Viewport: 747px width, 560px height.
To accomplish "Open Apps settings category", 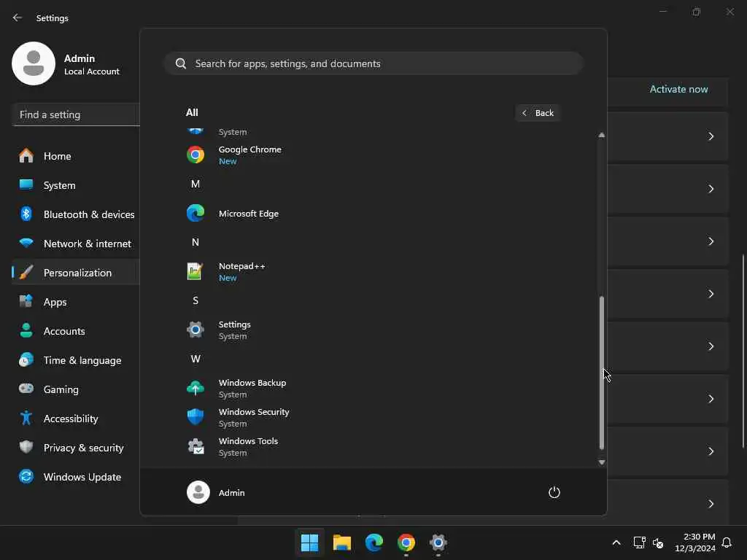I will (x=76, y=302).
